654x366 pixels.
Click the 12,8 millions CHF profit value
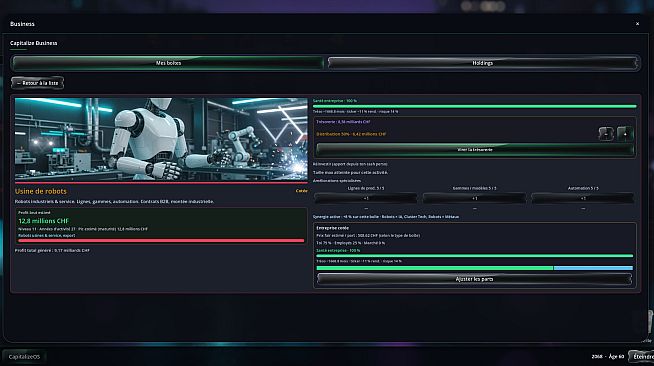point(43,221)
